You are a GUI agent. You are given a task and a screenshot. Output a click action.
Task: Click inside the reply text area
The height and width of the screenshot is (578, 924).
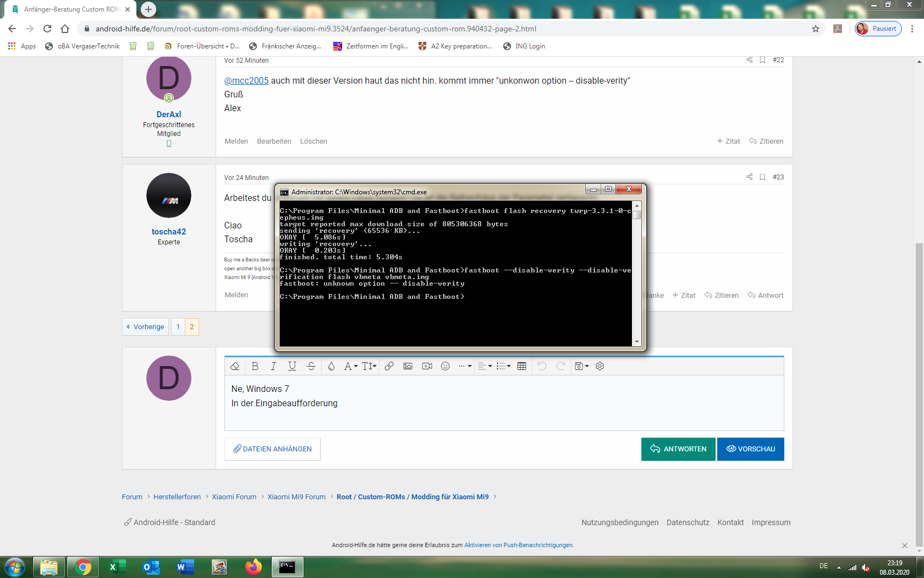tap(504, 403)
